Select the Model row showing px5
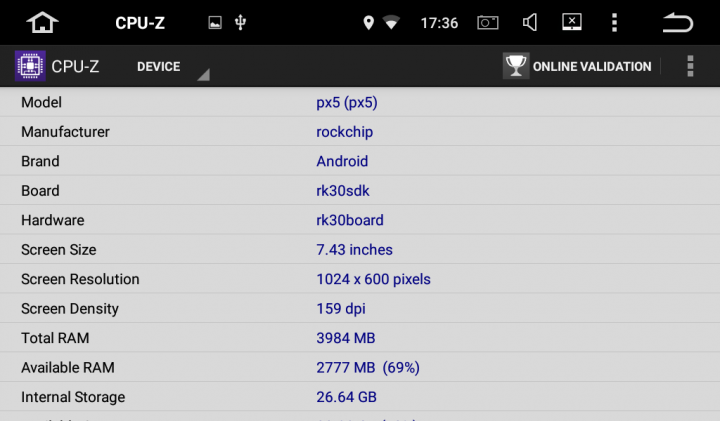 coord(360,102)
